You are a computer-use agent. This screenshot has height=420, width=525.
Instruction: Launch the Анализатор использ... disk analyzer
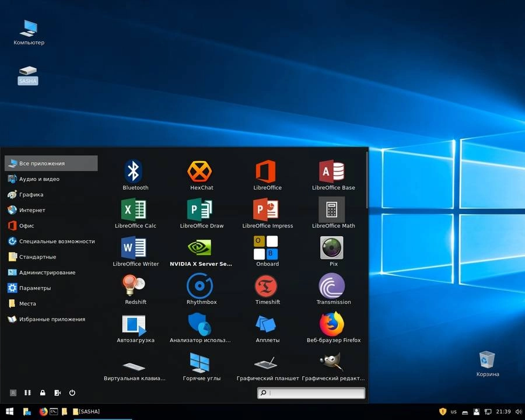tap(200, 328)
